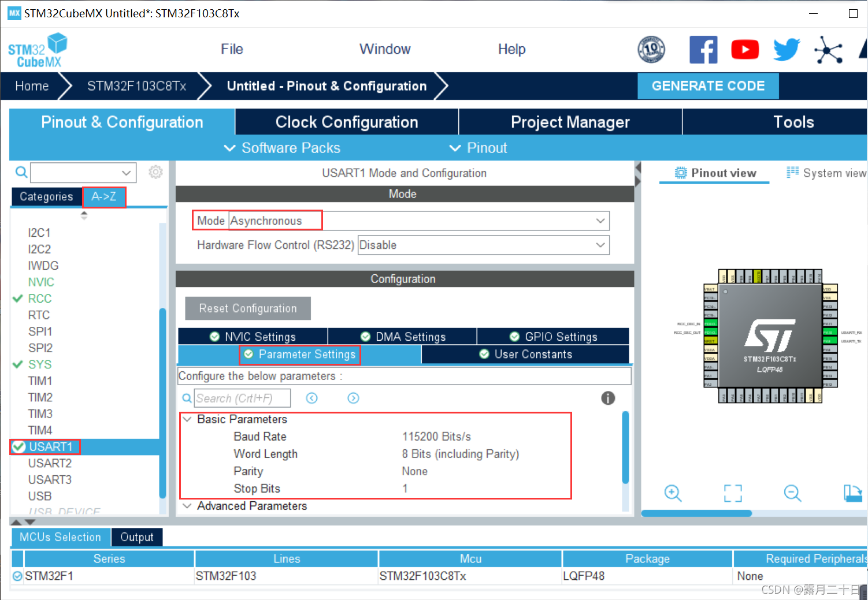Go to the STM32F103C8Tx breadcrumb
The height and width of the screenshot is (600, 868).
pos(136,86)
